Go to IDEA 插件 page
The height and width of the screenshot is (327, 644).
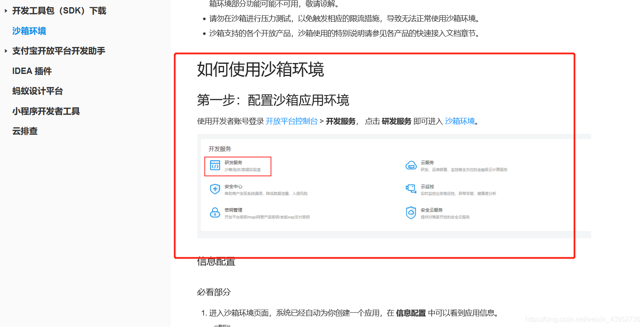32,71
